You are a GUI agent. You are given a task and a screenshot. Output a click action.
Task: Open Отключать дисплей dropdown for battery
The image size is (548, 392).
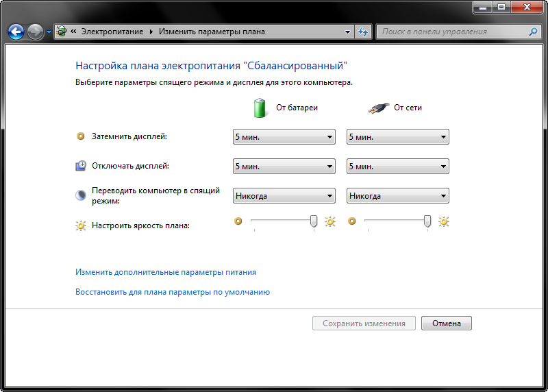(x=284, y=166)
